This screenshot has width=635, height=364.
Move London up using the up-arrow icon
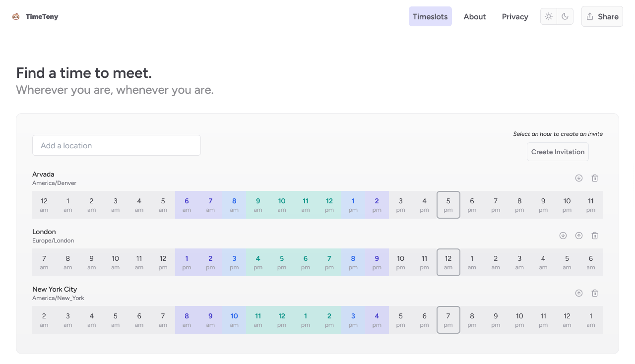coord(579,235)
